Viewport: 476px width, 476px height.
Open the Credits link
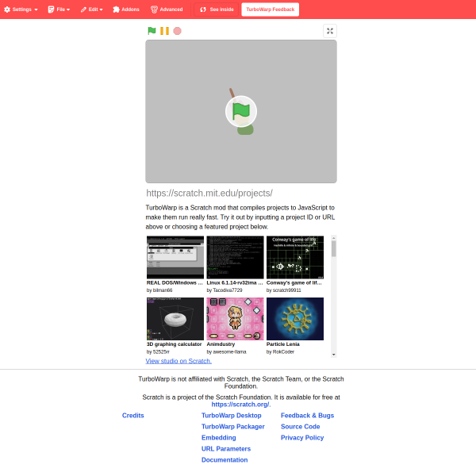133,415
